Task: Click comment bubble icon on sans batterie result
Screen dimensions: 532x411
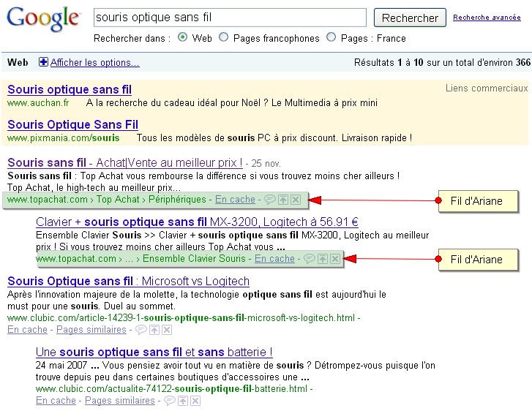Action: (169, 401)
